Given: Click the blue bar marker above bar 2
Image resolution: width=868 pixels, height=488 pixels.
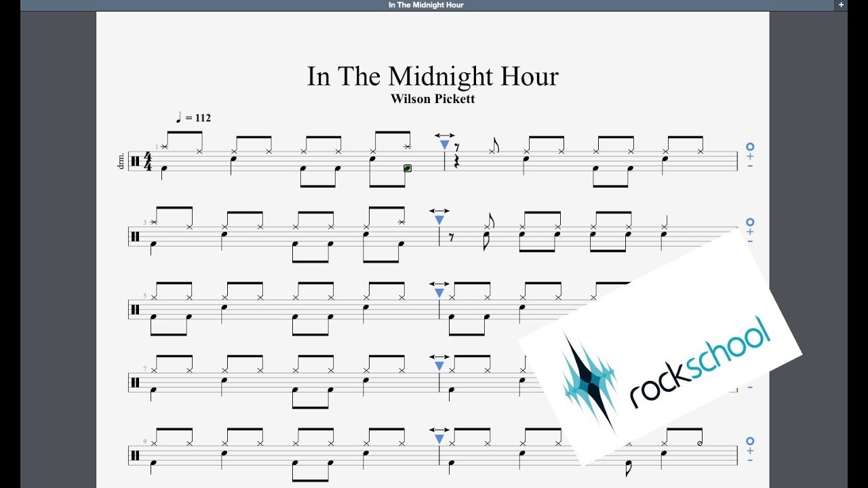Looking at the screenshot, I should (x=445, y=144).
